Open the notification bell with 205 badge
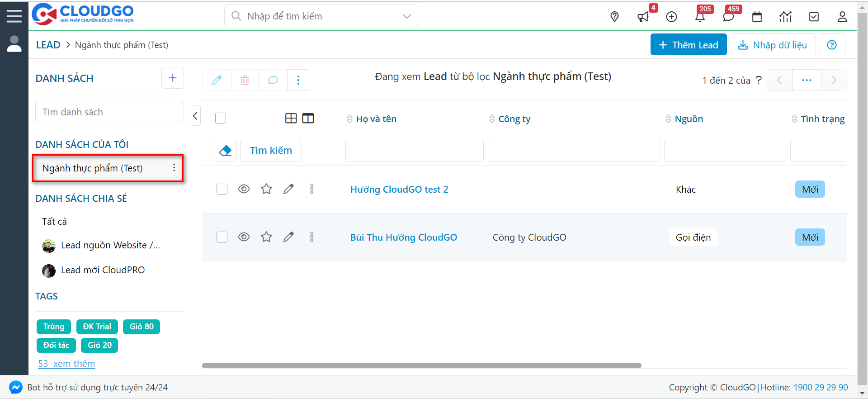Screen dimensions: 868x399 click(x=700, y=17)
